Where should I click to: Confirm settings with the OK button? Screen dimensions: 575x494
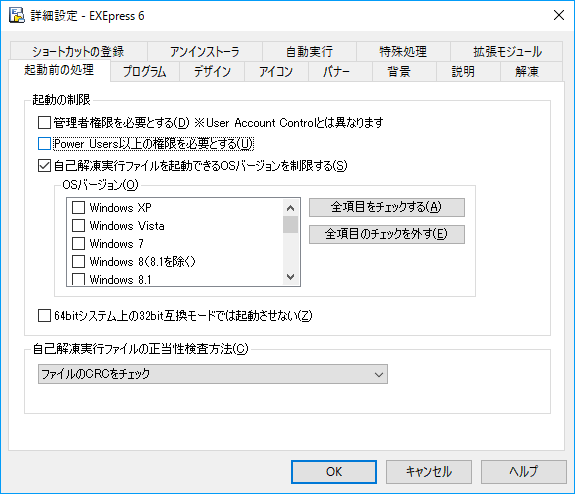coord(334,472)
